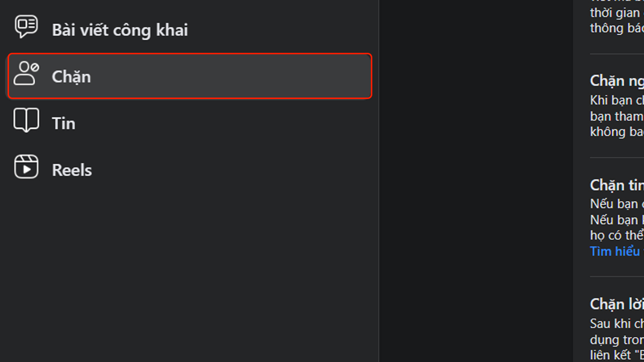Click the họ có thể text line
Image resolution: width=644 pixels, height=362 pixels.
click(617, 235)
